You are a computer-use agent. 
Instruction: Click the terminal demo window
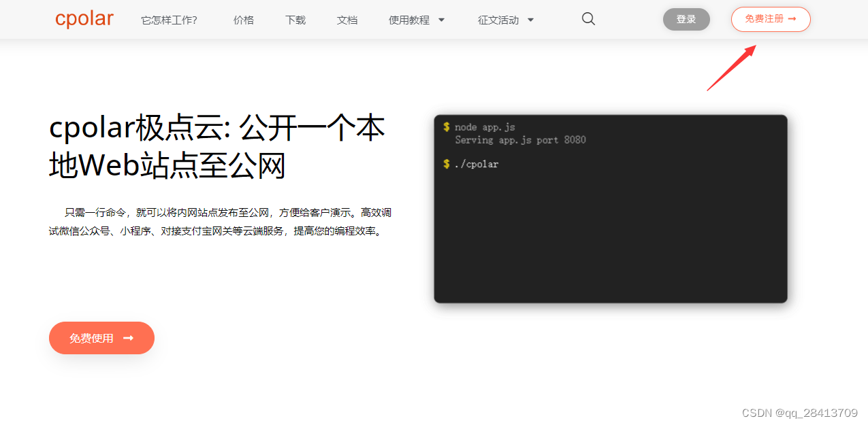coord(611,209)
